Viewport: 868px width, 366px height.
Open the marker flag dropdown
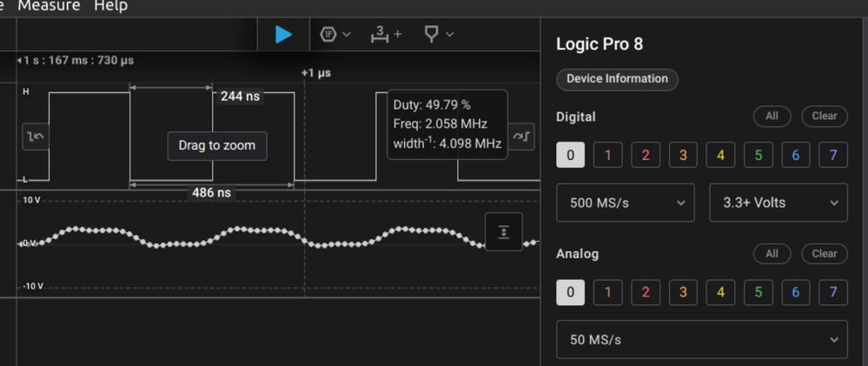coord(438,34)
